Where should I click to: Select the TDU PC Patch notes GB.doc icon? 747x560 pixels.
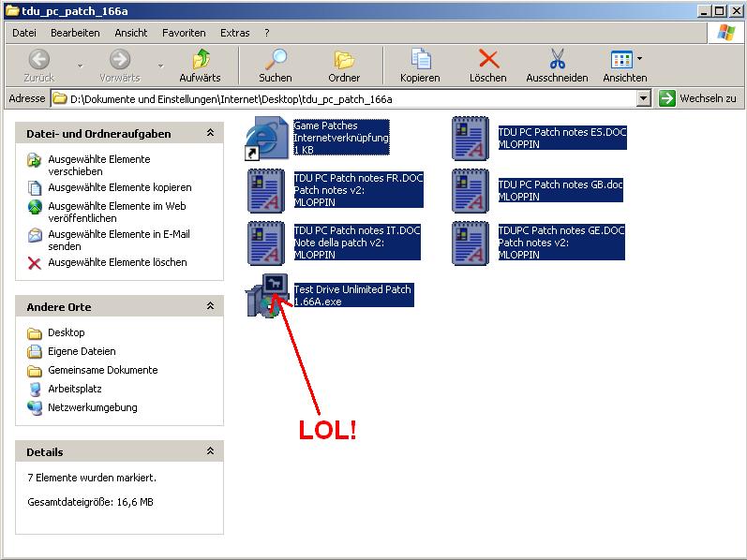coord(471,190)
